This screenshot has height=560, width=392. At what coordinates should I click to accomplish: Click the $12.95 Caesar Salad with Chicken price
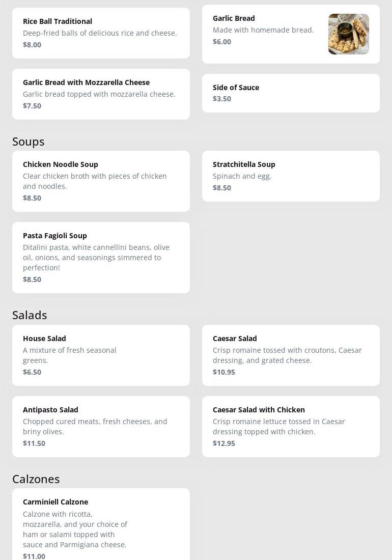coord(224,443)
